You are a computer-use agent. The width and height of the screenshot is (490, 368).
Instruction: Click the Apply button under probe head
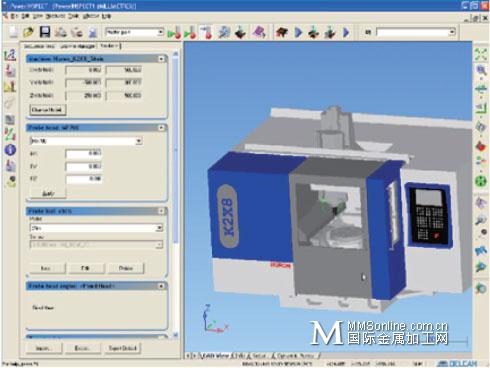click(x=48, y=193)
